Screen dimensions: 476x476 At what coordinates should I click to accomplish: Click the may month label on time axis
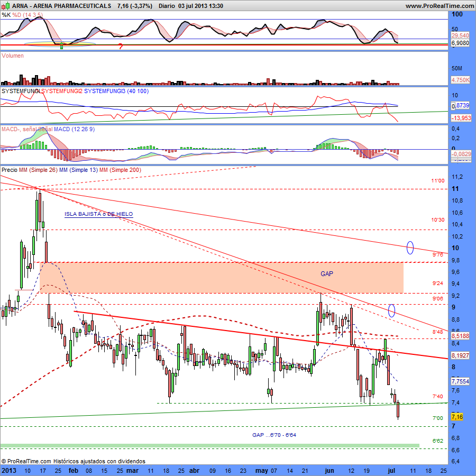coord(262,471)
